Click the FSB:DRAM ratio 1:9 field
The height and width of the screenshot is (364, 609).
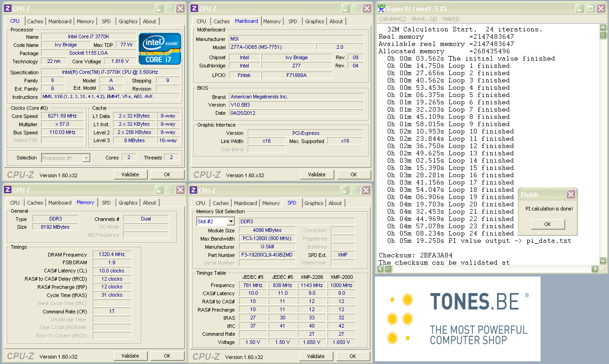112,263
